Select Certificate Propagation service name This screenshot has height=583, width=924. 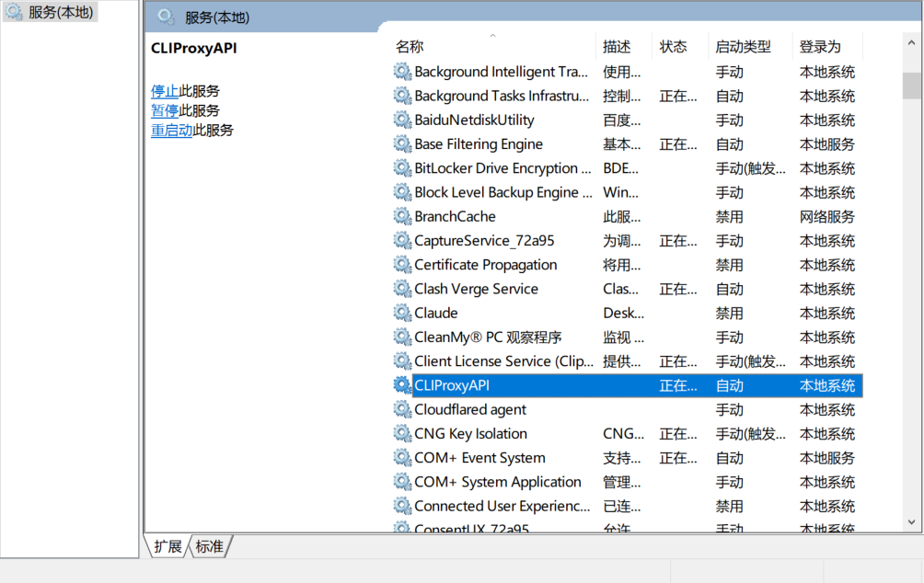486,265
